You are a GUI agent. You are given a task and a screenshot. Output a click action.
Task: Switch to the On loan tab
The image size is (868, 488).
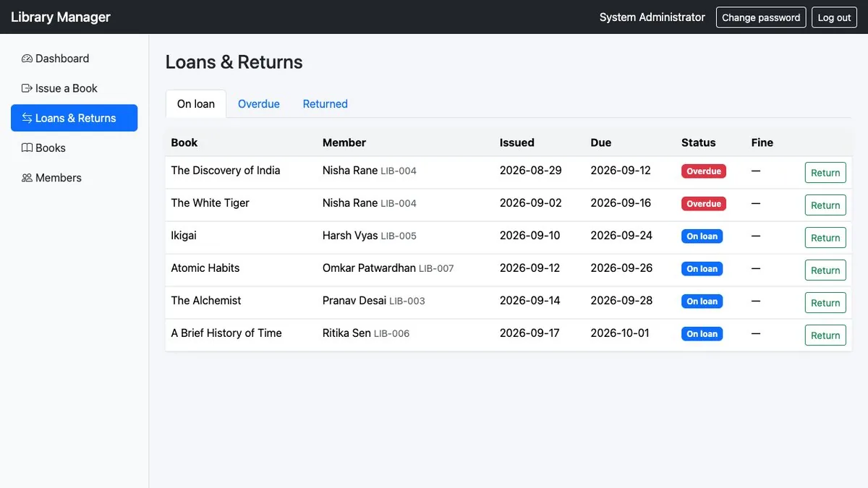pyautogui.click(x=196, y=103)
